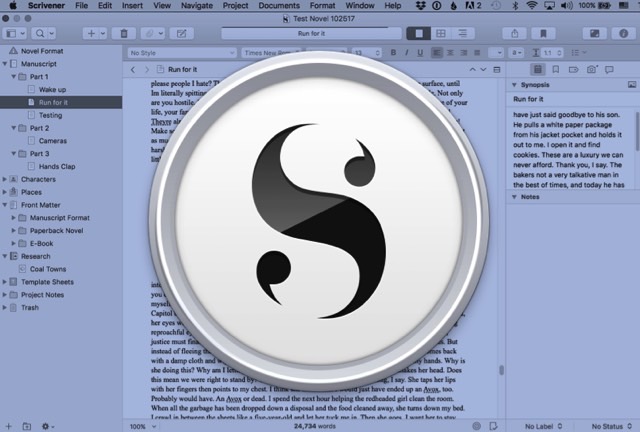Viewport: 640px width, 432px height.
Task: Toggle the Inspector with the info button
Action: pos(623,33)
